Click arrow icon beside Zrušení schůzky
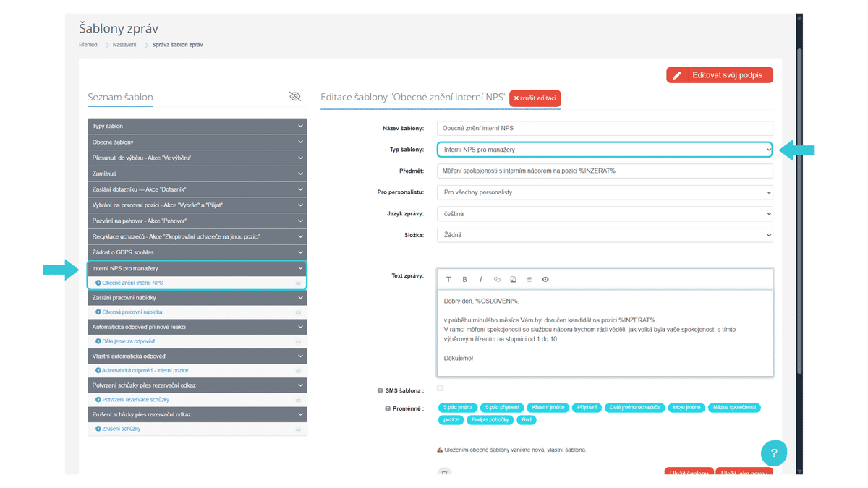 click(98, 429)
